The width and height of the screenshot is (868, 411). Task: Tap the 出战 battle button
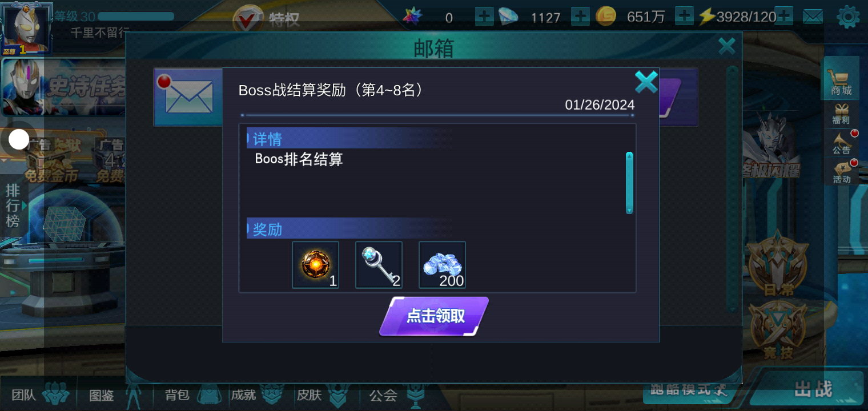coord(813,389)
